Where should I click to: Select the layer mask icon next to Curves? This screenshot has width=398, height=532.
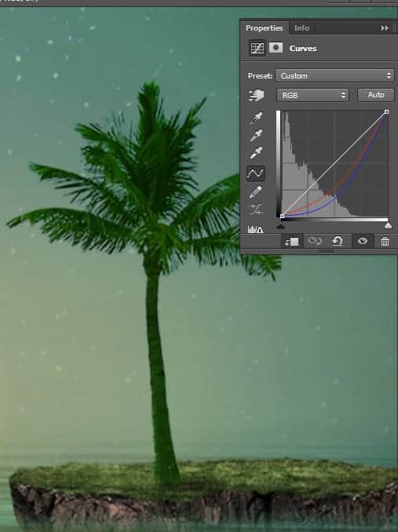[276, 48]
